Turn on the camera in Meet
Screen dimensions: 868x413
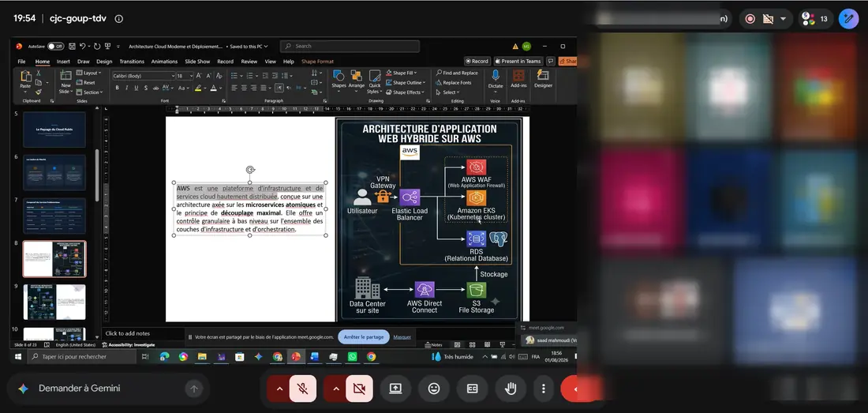(x=359, y=389)
